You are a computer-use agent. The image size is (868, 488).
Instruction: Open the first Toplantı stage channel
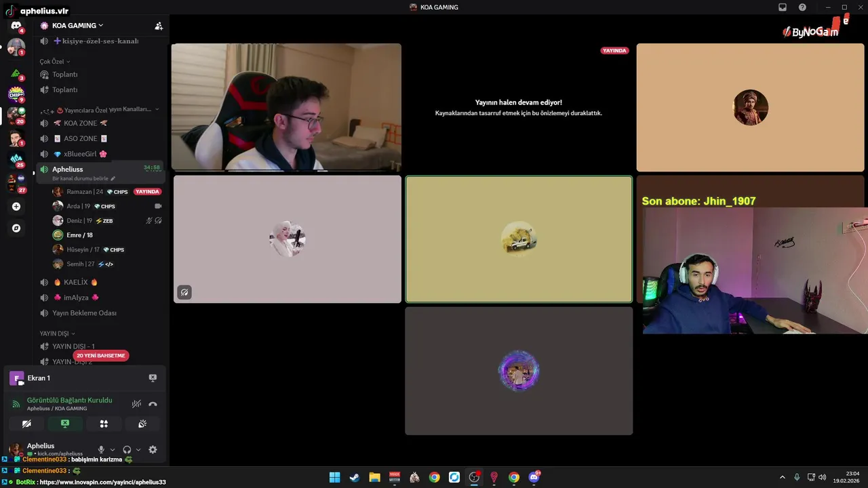point(100,75)
